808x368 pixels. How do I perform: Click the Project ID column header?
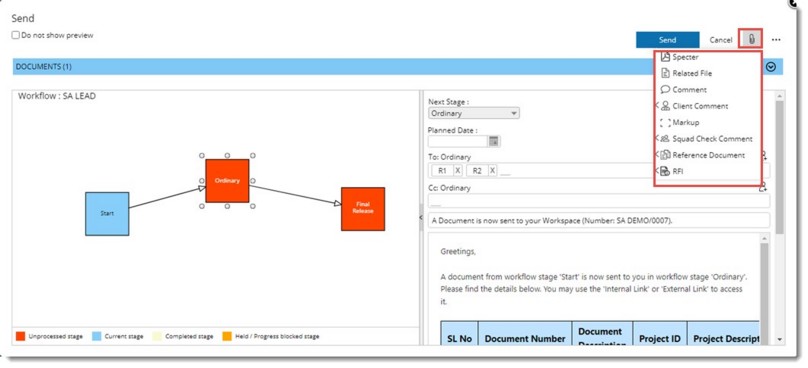[x=660, y=339]
